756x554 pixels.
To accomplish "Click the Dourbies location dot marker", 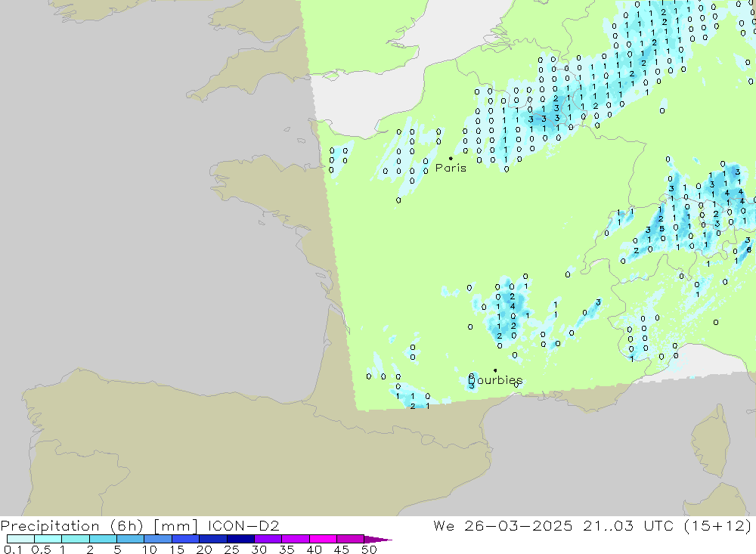I will point(495,370).
